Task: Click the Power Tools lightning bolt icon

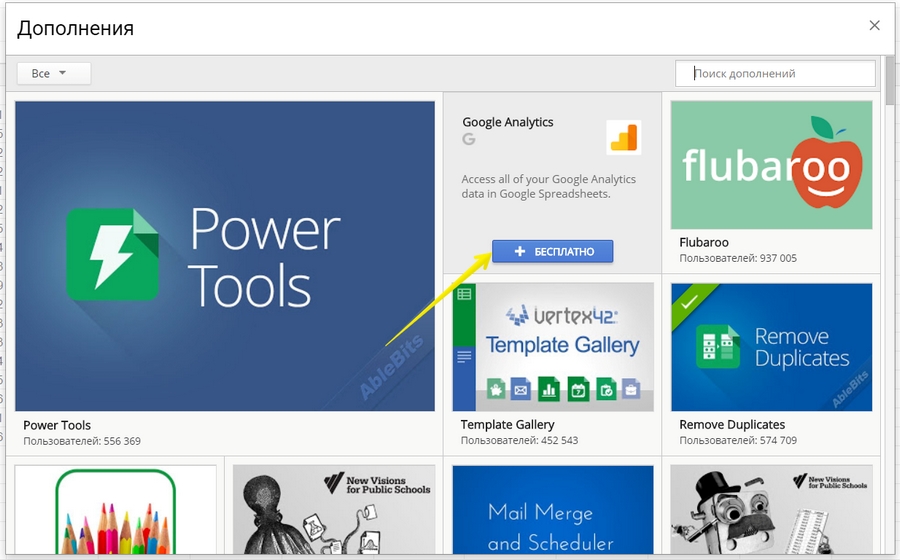Action: tap(112, 254)
